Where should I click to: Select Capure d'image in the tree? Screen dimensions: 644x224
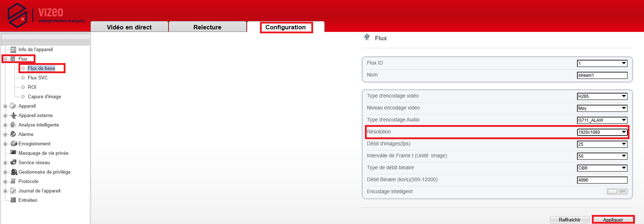click(x=44, y=96)
